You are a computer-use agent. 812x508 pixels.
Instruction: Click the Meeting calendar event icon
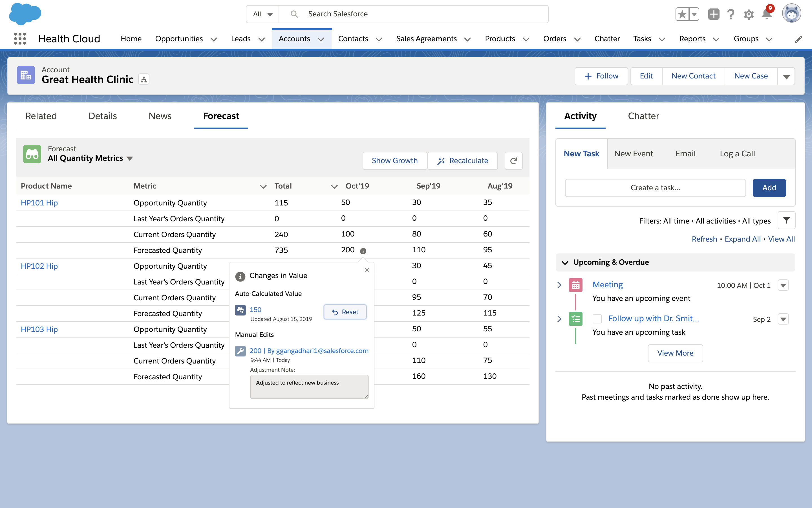pyautogui.click(x=575, y=285)
